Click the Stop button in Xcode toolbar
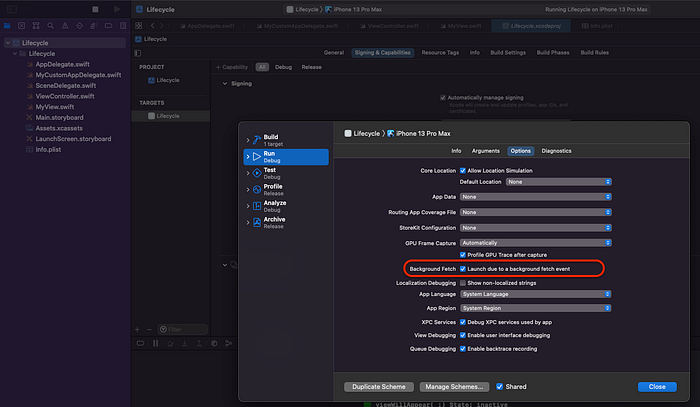This screenshot has width=700, height=407. (x=95, y=9)
